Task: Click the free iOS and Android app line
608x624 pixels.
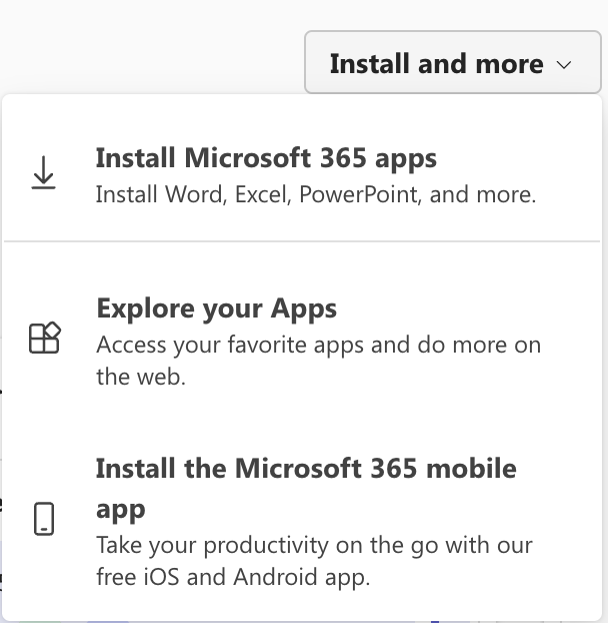Action: [233, 577]
